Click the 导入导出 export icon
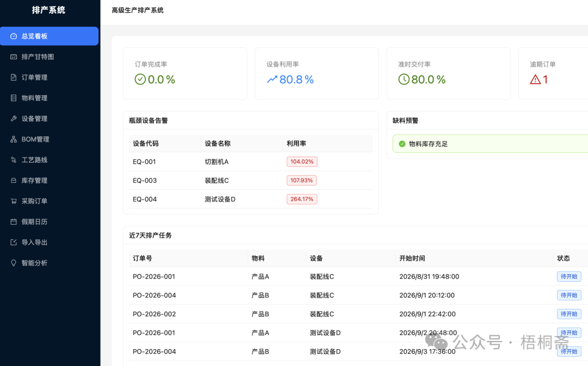The image size is (588, 366). tap(14, 243)
